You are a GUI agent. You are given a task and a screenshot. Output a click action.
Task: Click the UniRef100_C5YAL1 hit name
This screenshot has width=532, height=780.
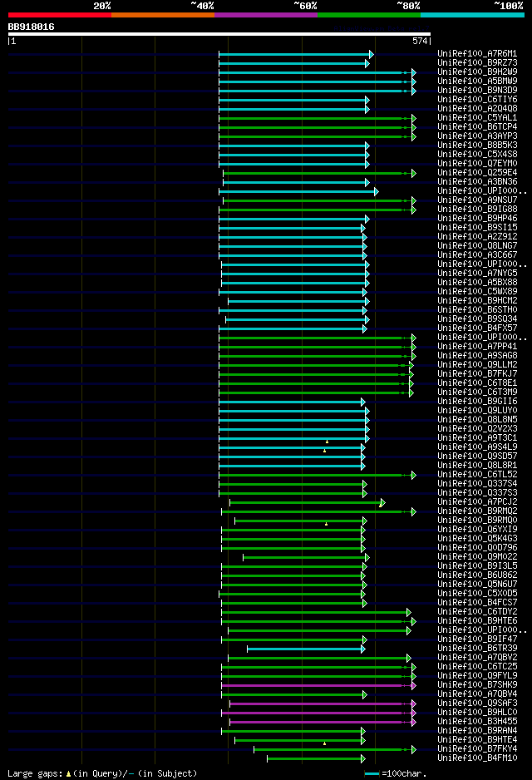(477, 118)
